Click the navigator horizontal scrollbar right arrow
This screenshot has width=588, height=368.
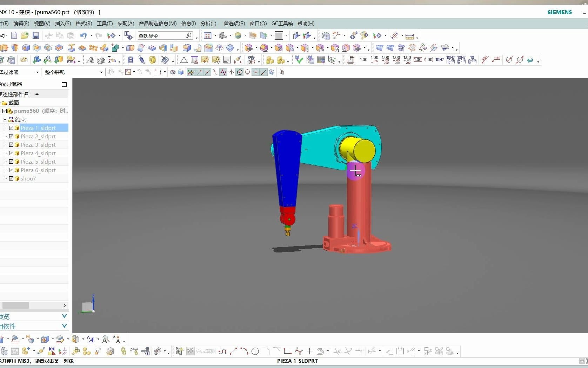coord(65,305)
